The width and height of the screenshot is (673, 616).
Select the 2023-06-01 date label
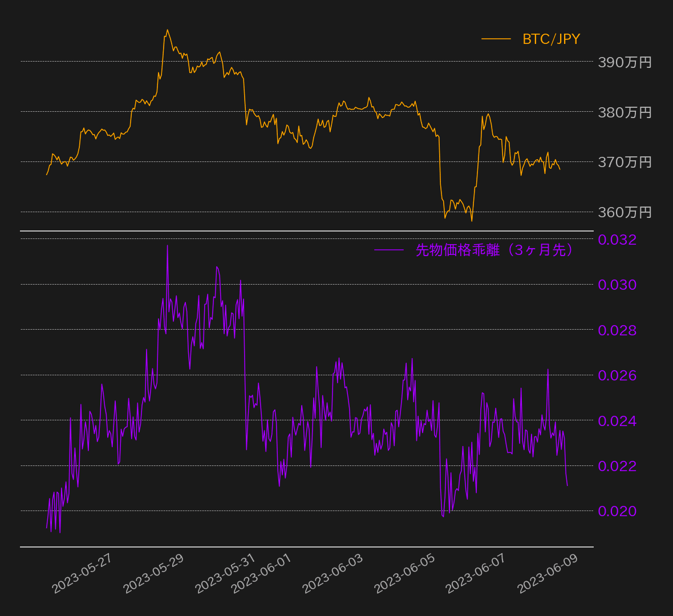262,573
